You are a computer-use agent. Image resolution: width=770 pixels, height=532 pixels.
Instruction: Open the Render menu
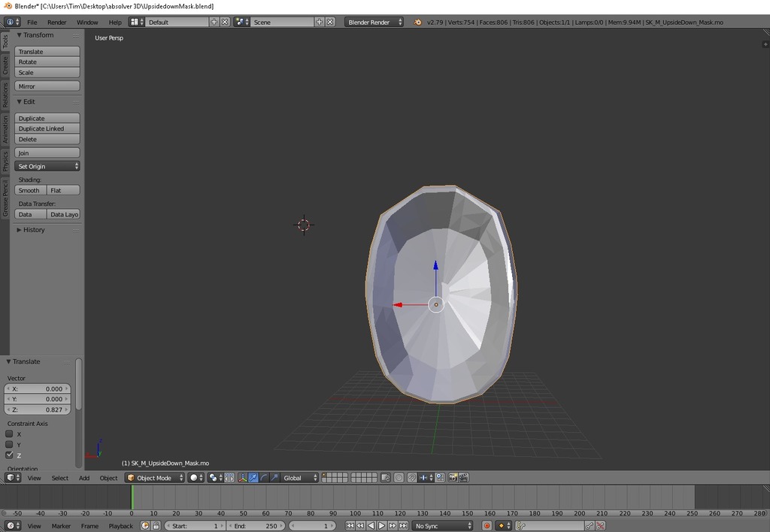(x=57, y=22)
